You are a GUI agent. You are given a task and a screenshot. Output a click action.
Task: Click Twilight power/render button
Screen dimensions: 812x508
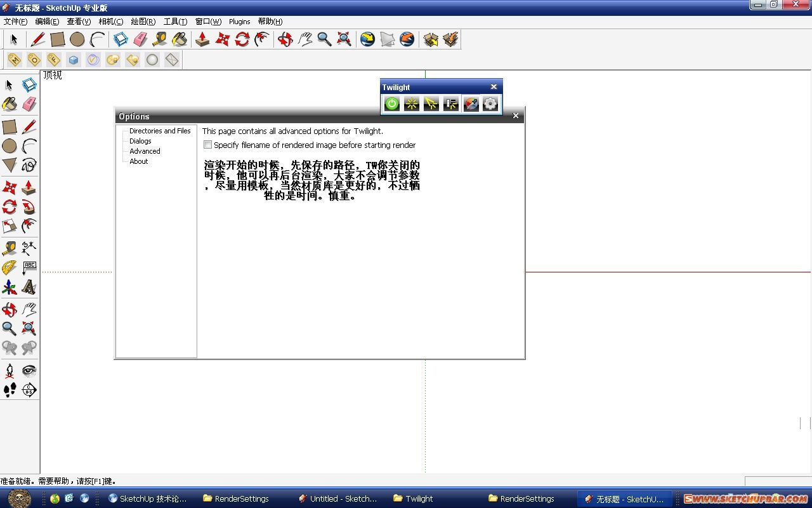(x=392, y=104)
